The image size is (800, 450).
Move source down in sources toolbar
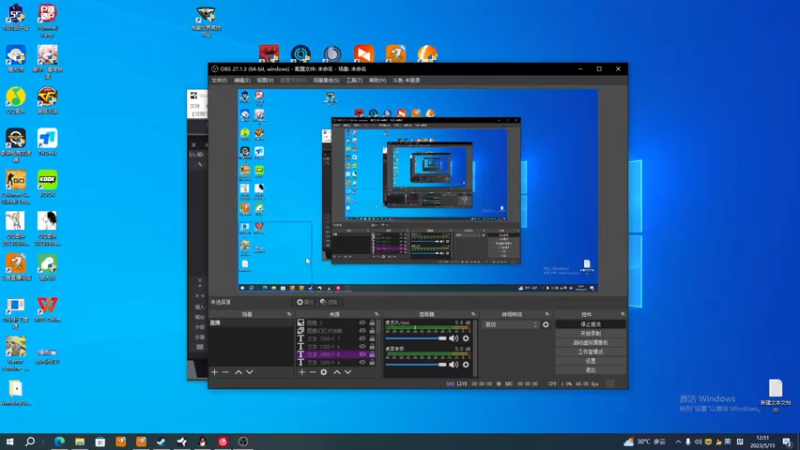click(x=348, y=372)
